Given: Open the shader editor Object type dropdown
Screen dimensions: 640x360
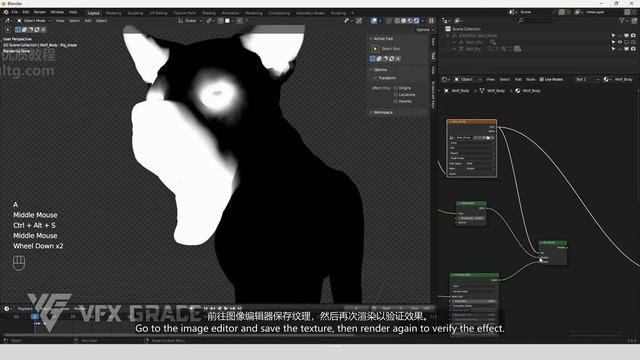Looking at the screenshot, I should [x=467, y=80].
